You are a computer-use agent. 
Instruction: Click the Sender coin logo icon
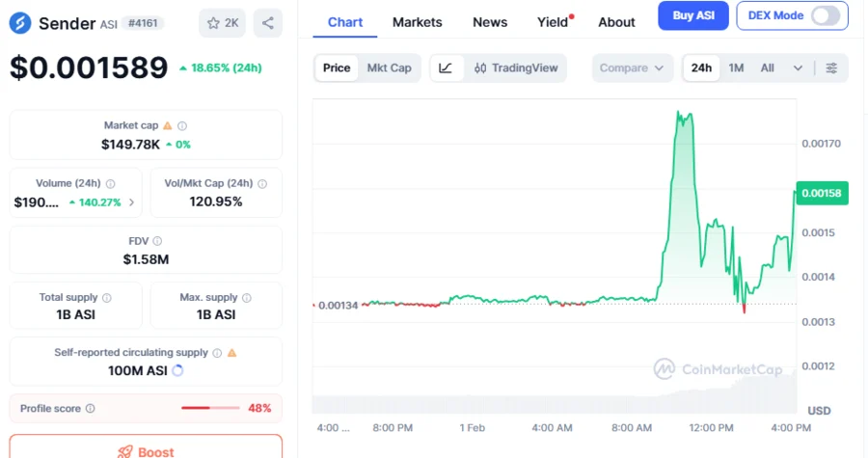[21, 23]
